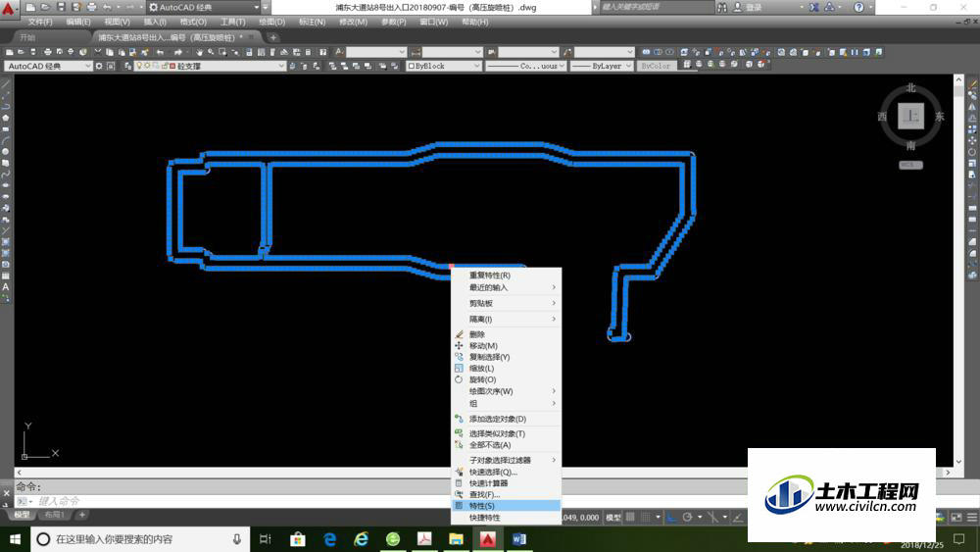This screenshot has height=552, width=980.
Task: Click Undo arrow in quick access toolbar
Action: tap(107, 8)
